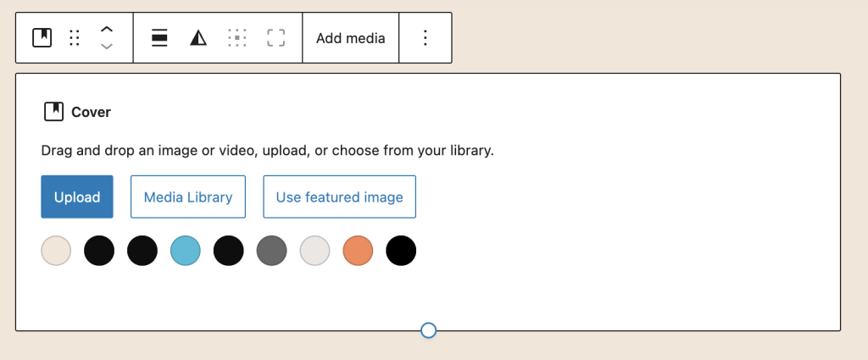Image resolution: width=868 pixels, height=360 pixels.
Task: Click the Cover block type icon in toolbar
Action: click(42, 37)
